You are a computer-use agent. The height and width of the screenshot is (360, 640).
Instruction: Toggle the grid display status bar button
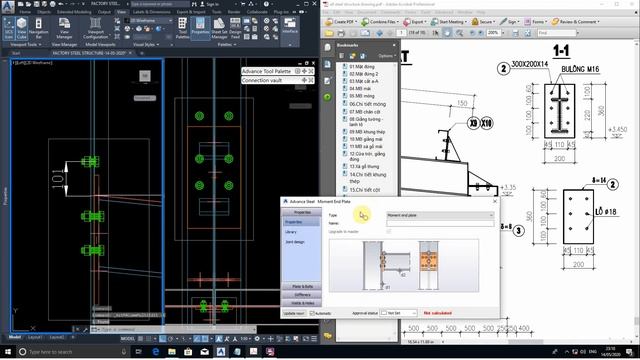pyautogui.click(x=140, y=339)
